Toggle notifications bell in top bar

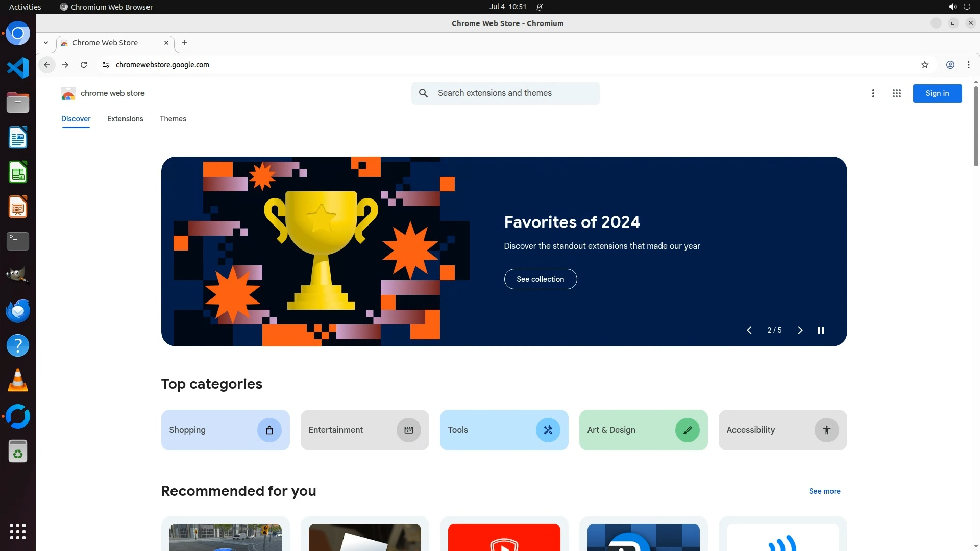point(540,7)
